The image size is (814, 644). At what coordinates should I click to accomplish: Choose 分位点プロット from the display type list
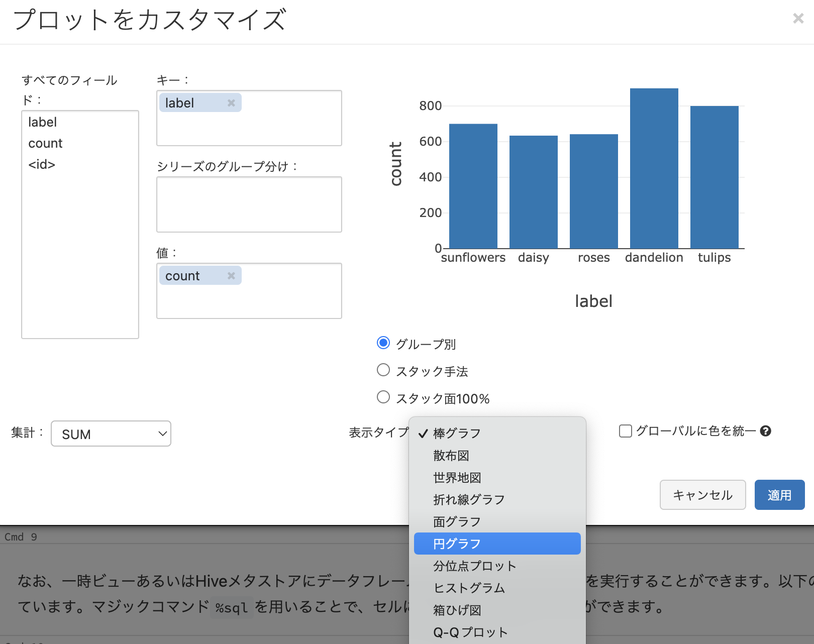tap(497, 566)
